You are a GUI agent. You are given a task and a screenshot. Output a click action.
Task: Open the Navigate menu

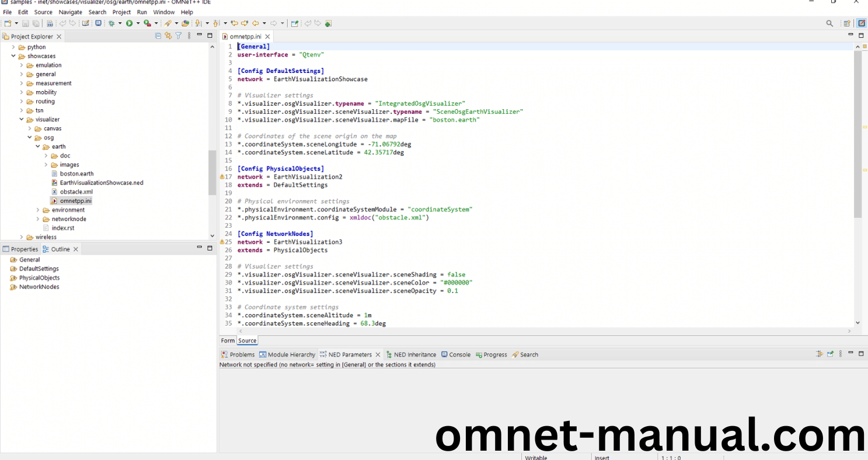70,12
